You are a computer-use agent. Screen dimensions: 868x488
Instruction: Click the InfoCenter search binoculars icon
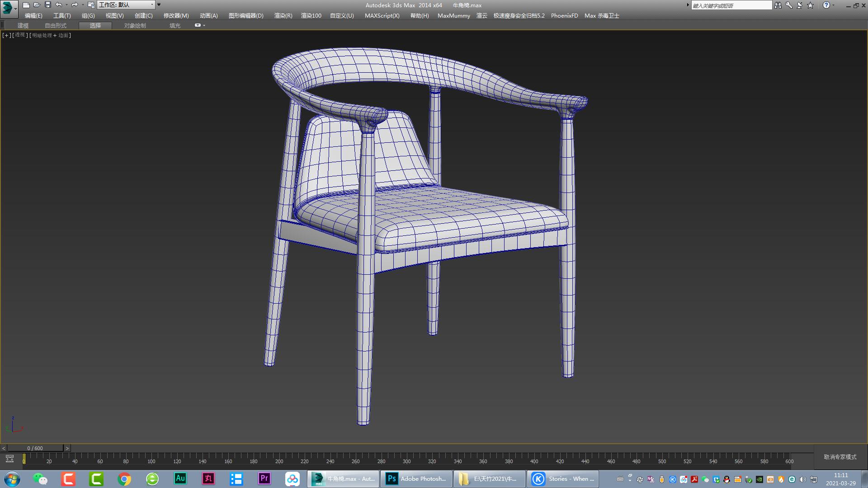[778, 5]
